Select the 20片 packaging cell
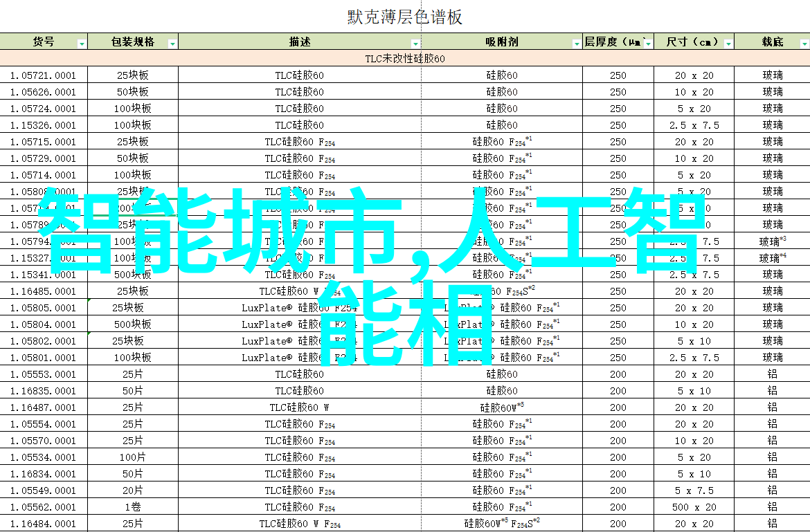 (x=132, y=490)
